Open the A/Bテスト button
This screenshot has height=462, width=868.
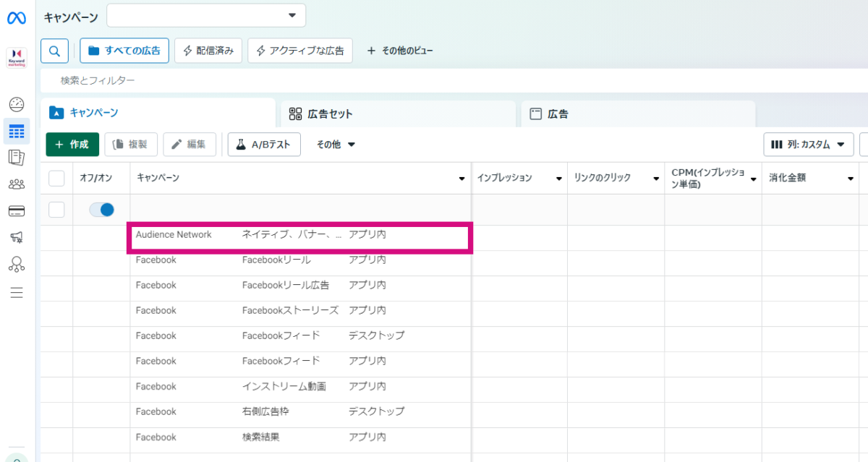pos(264,145)
